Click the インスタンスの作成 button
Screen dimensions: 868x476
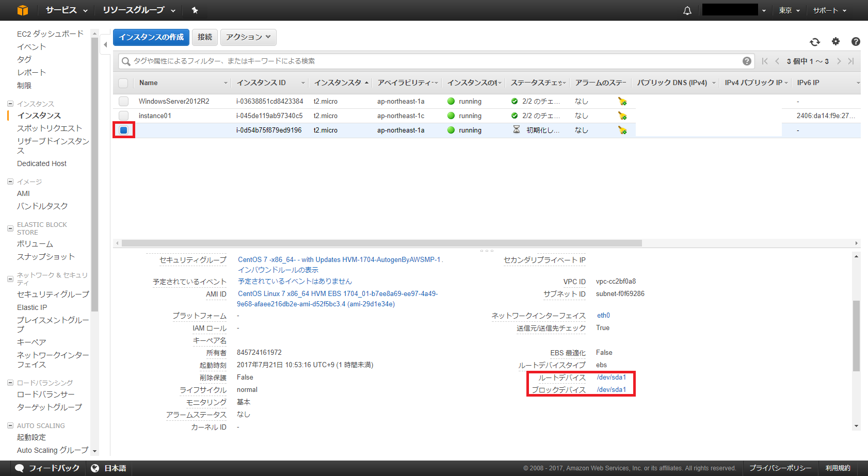[x=151, y=37]
